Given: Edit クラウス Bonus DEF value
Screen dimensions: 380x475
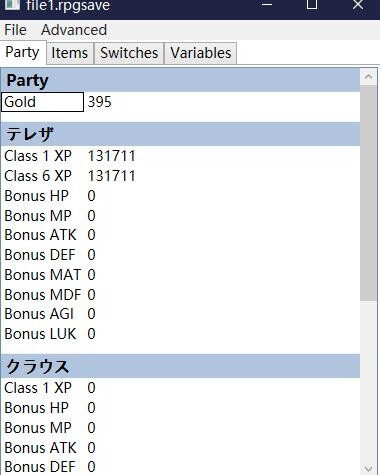Looking at the screenshot, I should pyautogui.click(x=92, y=467).
